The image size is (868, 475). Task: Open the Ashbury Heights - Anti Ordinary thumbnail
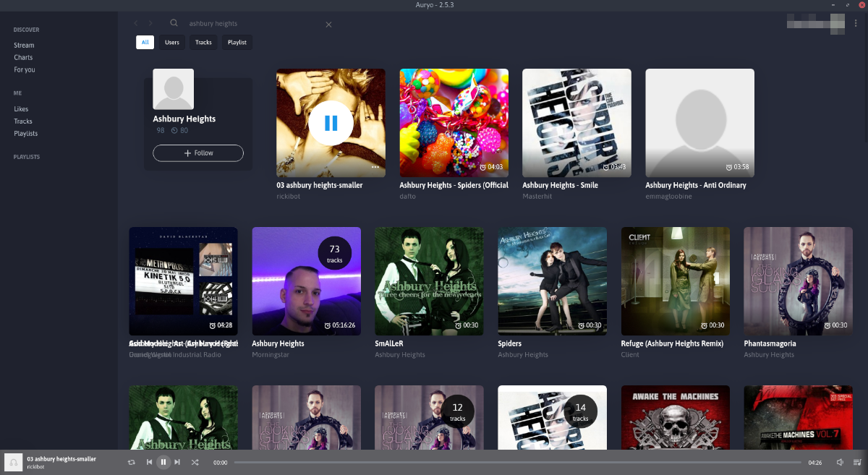[x=699, y=123]
